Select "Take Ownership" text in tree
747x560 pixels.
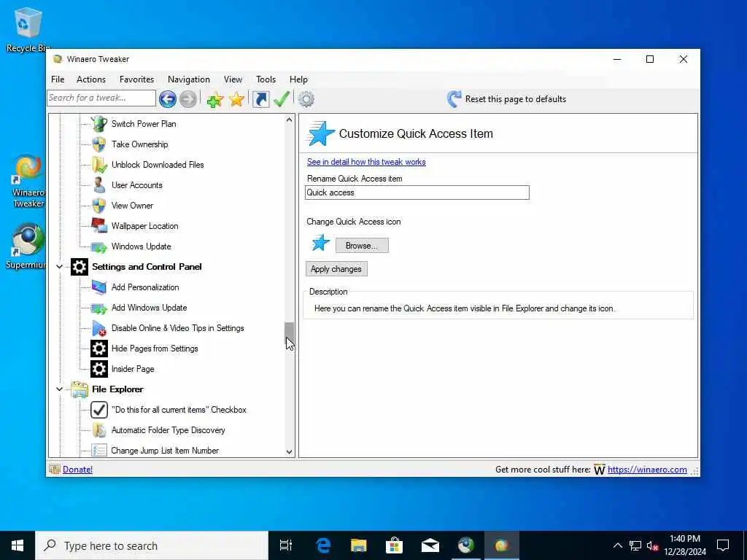[139, 144]
